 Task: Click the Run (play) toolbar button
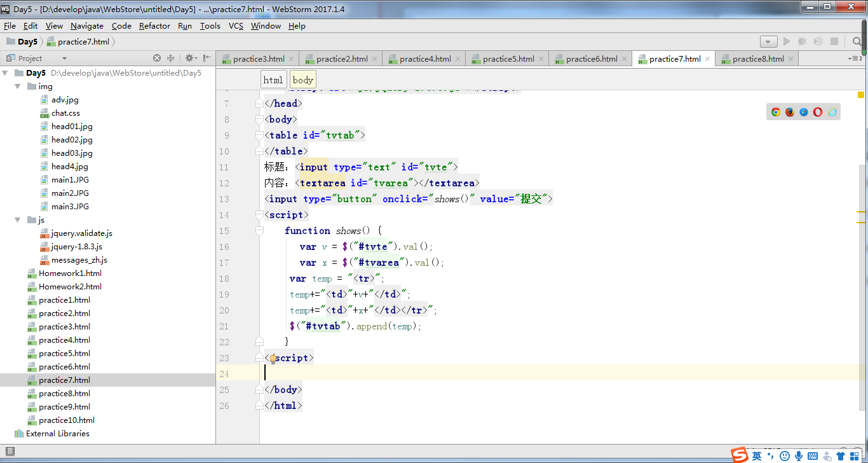[787, 41]
